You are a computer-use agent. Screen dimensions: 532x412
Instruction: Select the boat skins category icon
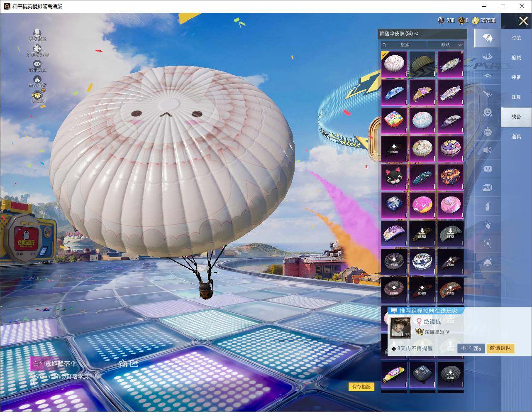487,57
